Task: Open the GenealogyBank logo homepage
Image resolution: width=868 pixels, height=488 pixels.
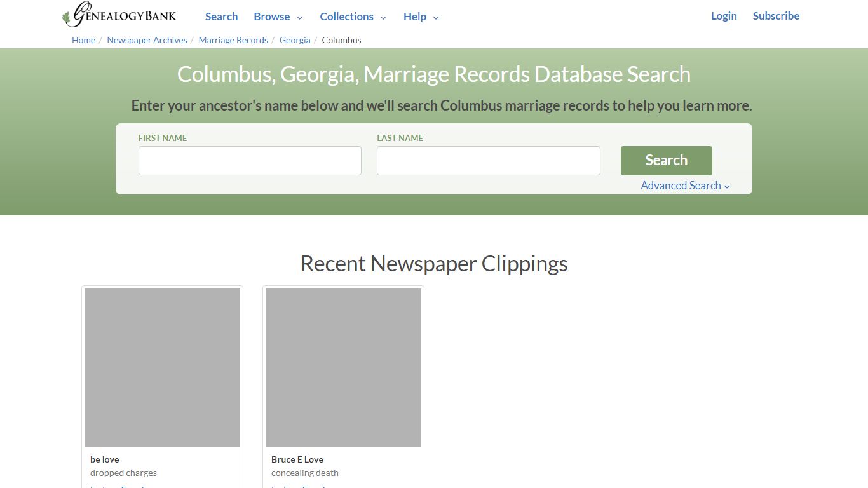Action: point(119,15)
